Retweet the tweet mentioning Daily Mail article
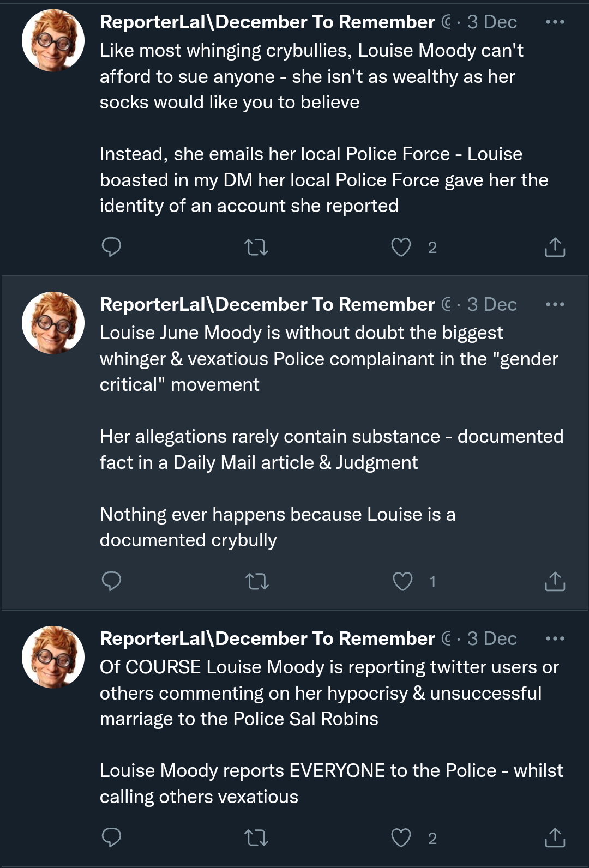The width and height of the screenshot is (589, 868). [257, 582]
